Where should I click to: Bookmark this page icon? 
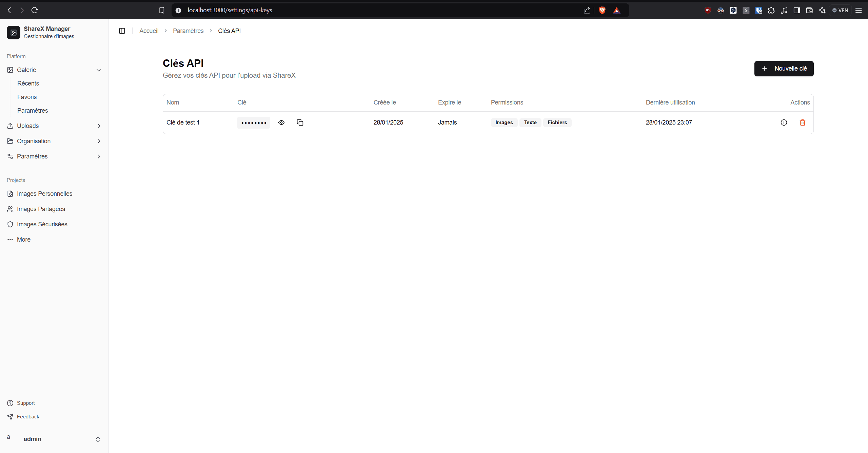[162, 10]
